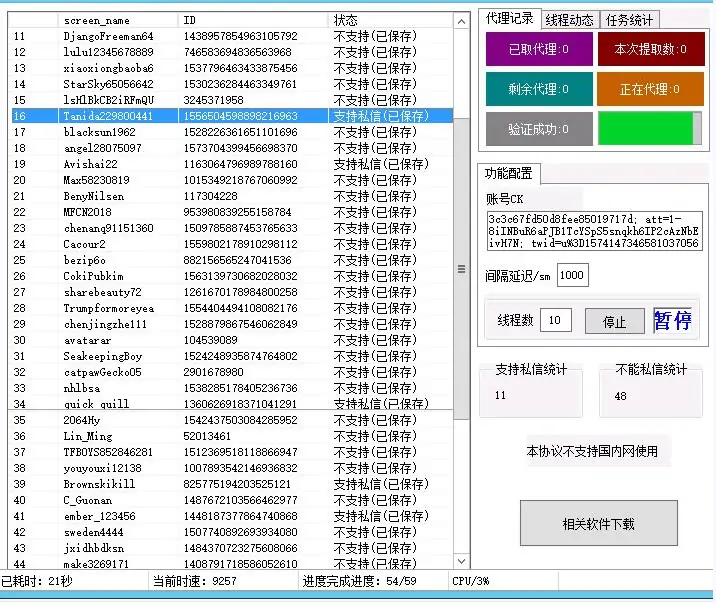This screenshot has height=603, width=716.
Task: Select row 32 catpawGecko05
Action: coord(102,372)
